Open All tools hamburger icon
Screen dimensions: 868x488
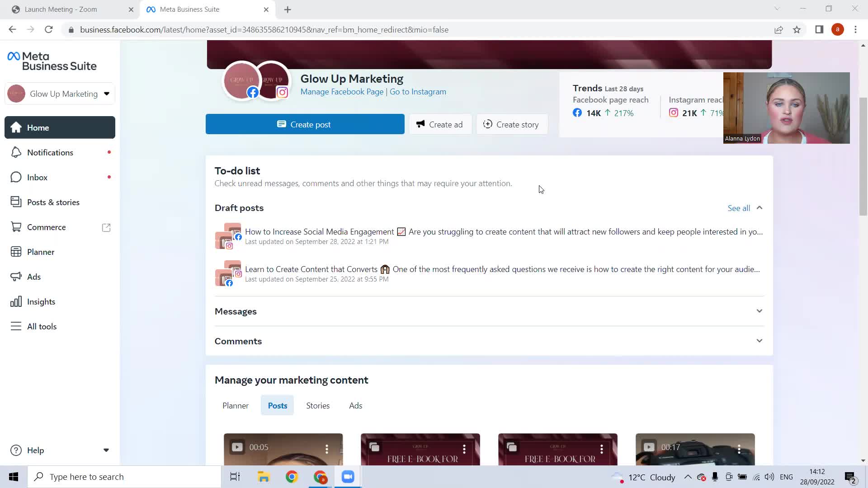16,326
